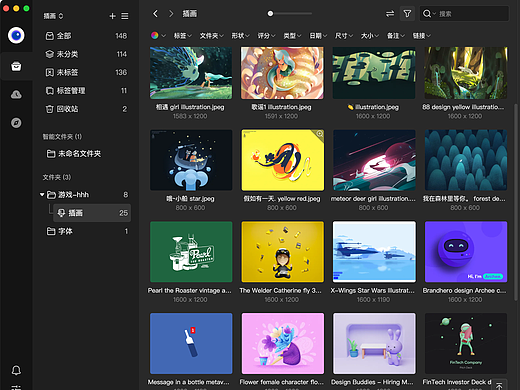Viewport: 520px width, 390px height.
Task: Open the 大小 filter dropdown
Action: click(370, 35)
